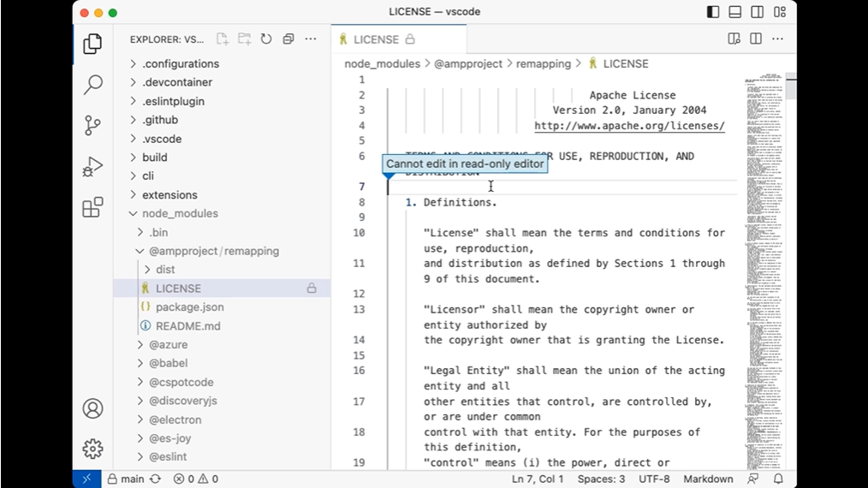This screenshot has height=488, width=868.
Task: Open the apache.org licenses link
Action: click(629, 126)
